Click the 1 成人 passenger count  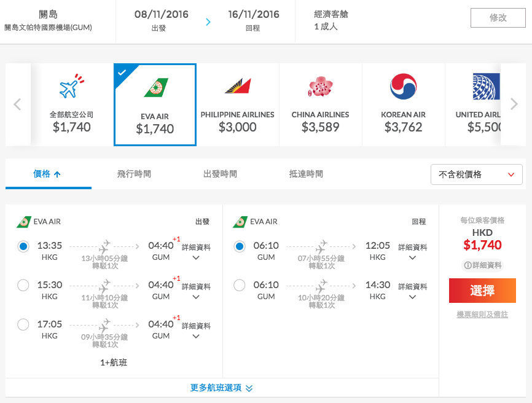(x=326, y=26)
